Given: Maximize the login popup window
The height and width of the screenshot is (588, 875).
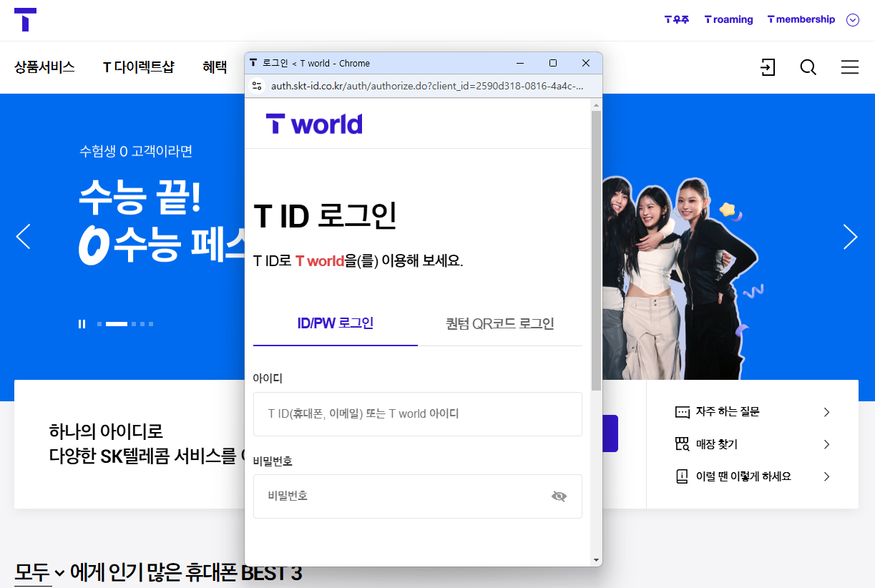Looking at the screenshot, I should (x=553, y=63).
